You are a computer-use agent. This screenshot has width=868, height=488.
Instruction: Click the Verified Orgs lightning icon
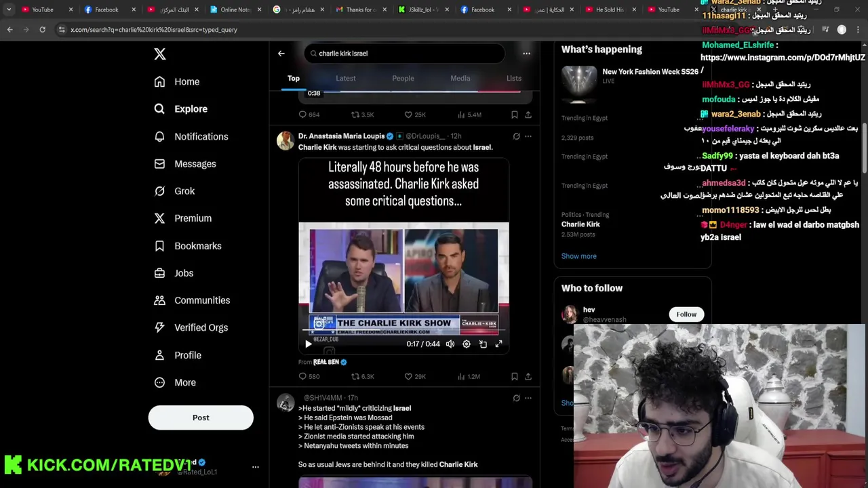[159, 327]
